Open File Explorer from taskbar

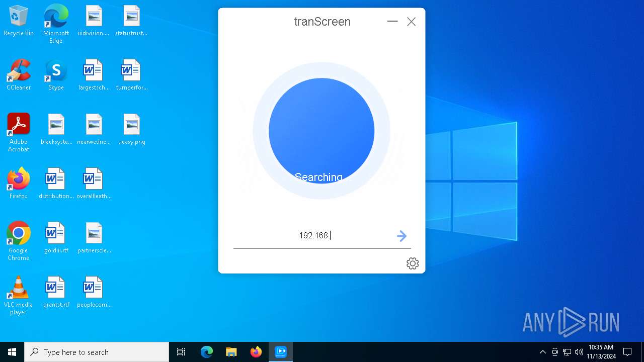coord(231,352)
